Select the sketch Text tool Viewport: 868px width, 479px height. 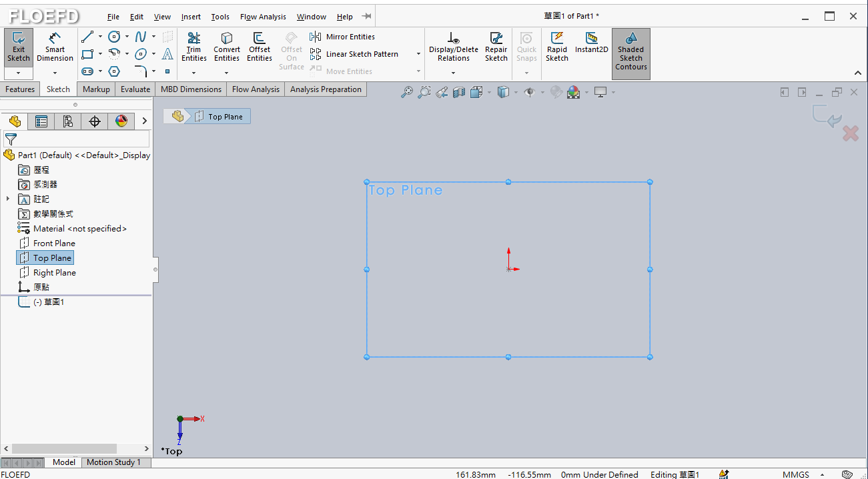[167, 54]
